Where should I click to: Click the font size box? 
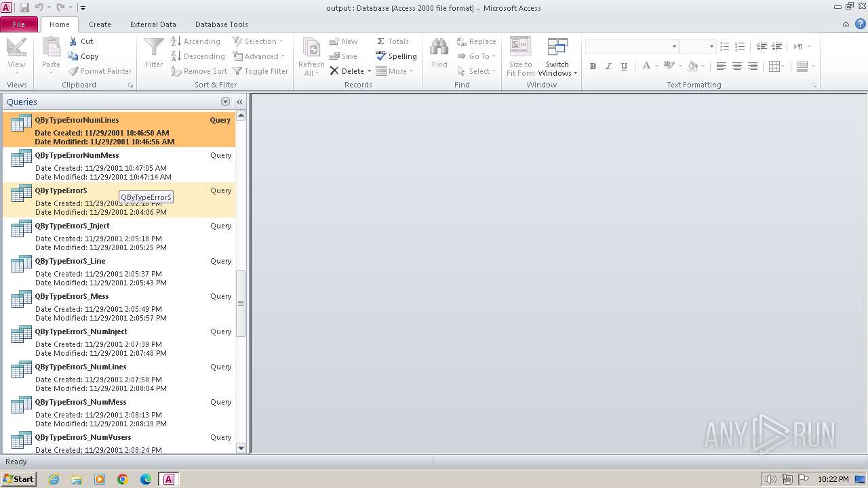click(x=697, y=46)
